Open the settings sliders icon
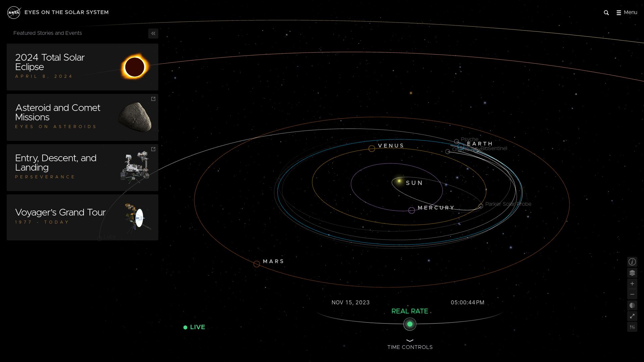This screenshot has width=644, height=362. (x=632, y=327)
